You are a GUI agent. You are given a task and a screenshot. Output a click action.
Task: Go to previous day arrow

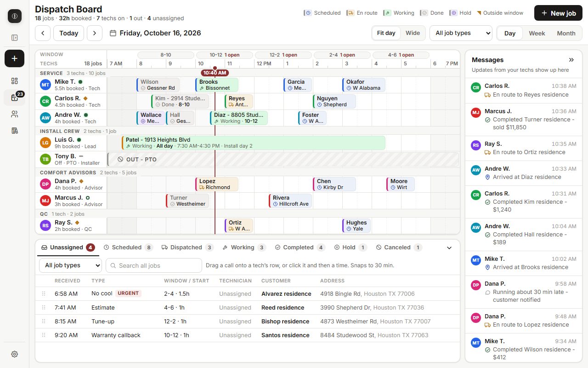(43, 33)
